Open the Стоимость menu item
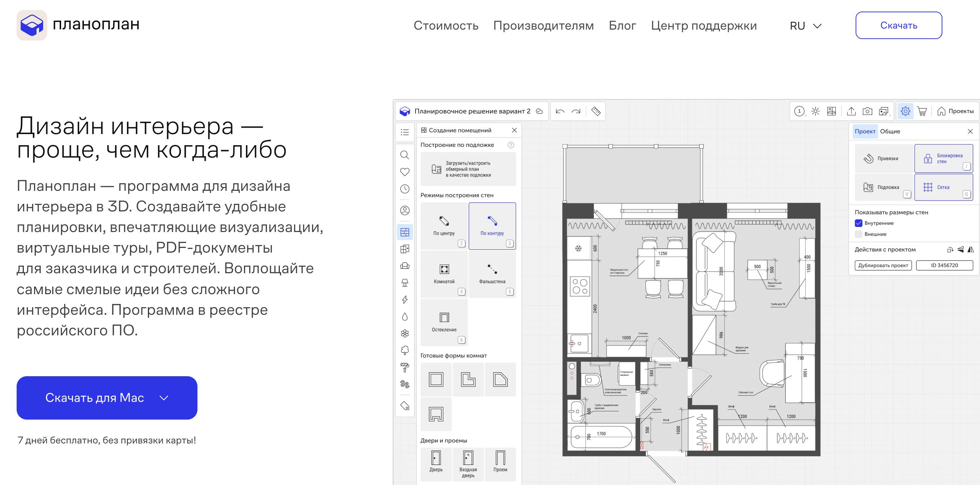The height and width of the screenshot is (485, 980). coord(446,25)
